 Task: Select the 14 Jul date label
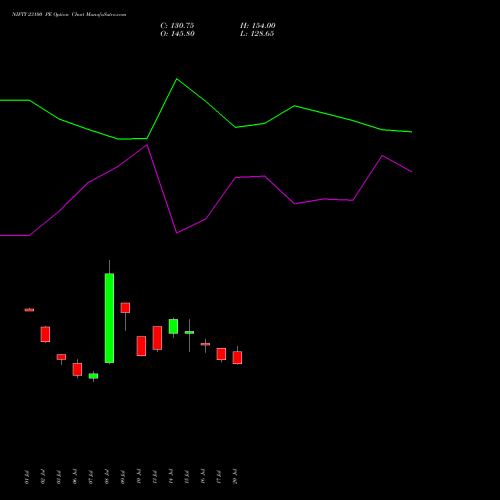171,477
